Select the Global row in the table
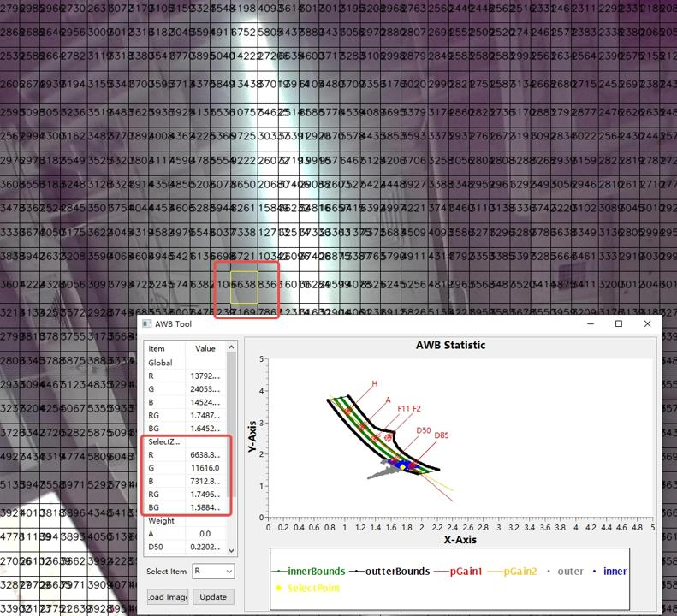 185,363
